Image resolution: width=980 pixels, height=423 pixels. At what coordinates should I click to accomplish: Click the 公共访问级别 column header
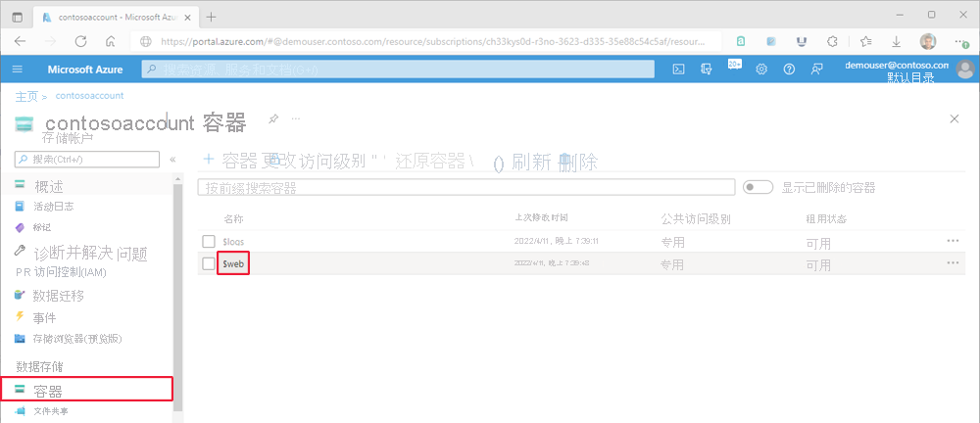696,219
